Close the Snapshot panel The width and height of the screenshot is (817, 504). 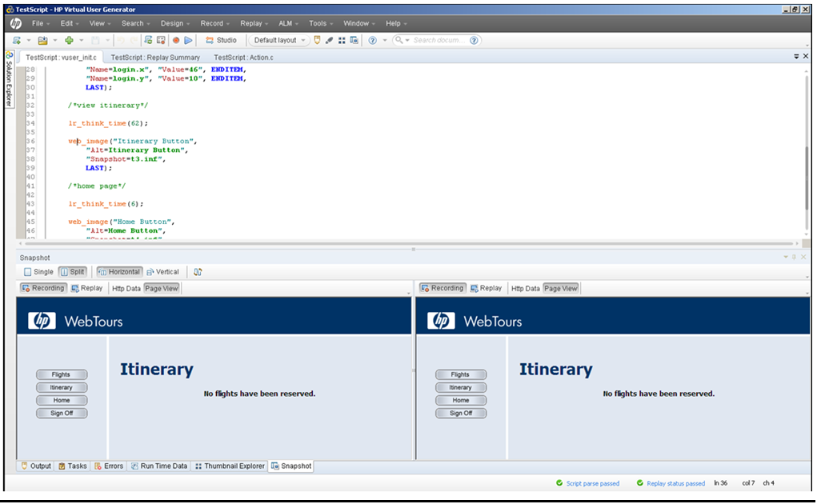(803, 258)
